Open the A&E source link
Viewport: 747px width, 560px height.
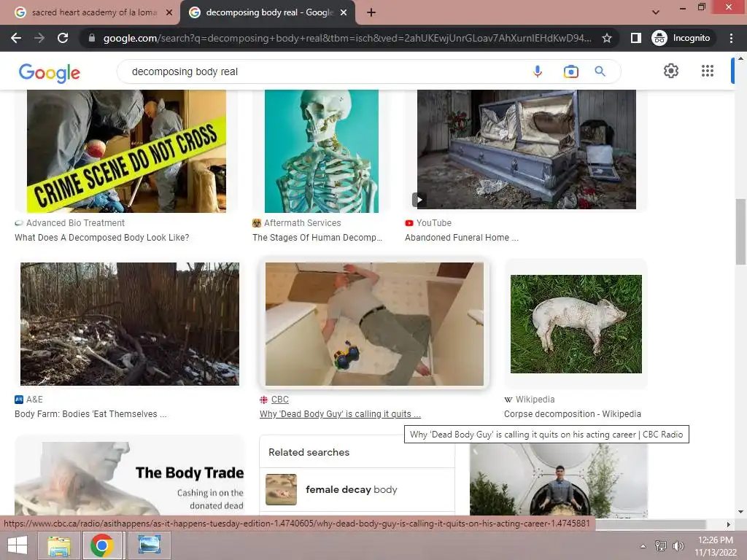28,400
